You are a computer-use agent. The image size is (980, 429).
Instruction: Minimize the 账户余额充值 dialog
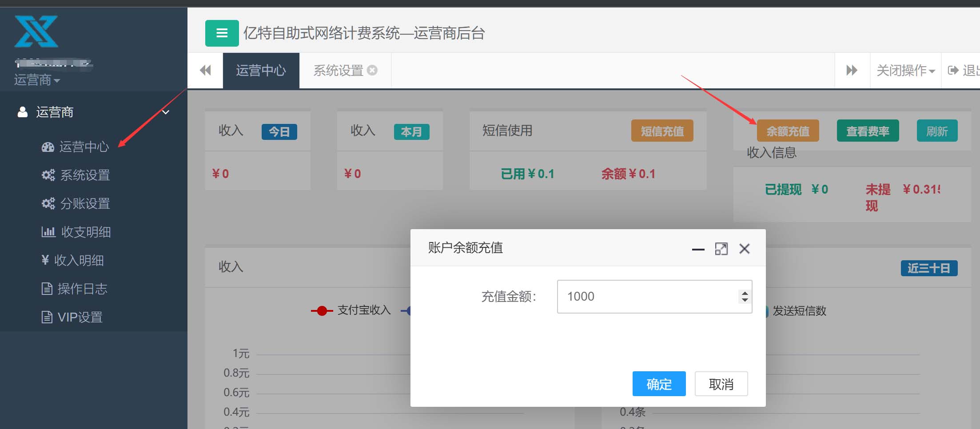[x=698, y=249]
